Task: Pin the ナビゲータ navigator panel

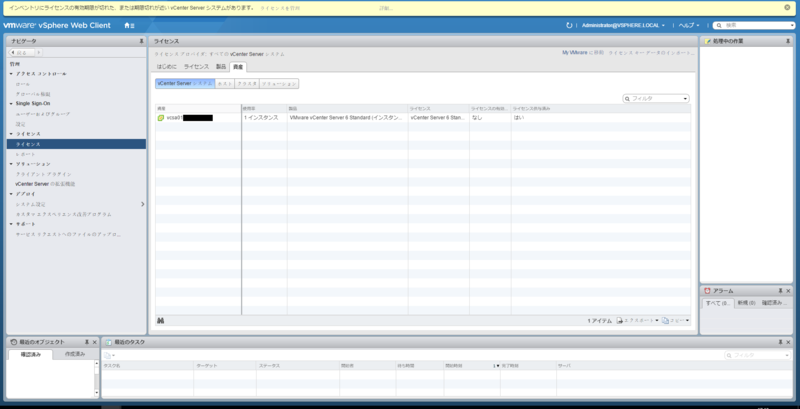Action: coord(141,41)
